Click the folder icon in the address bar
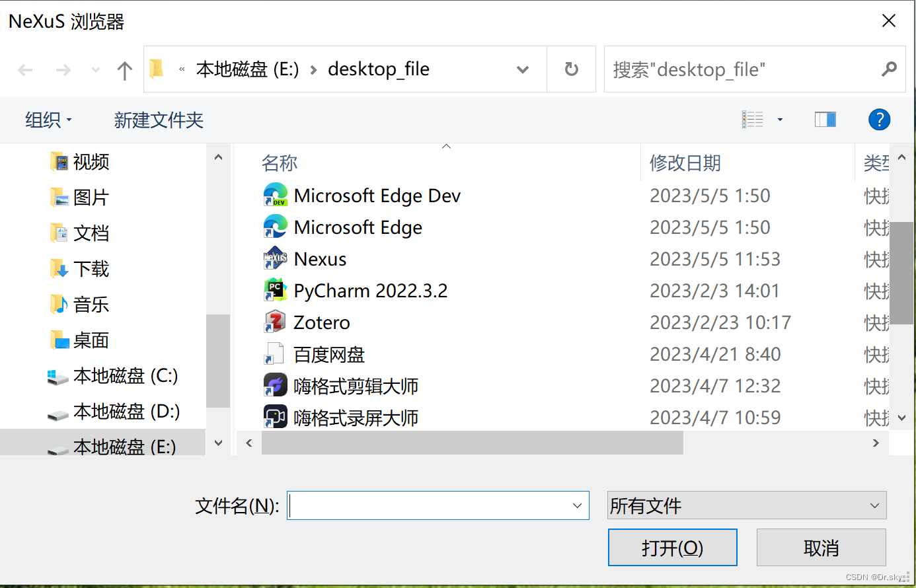 click(157, 69)
